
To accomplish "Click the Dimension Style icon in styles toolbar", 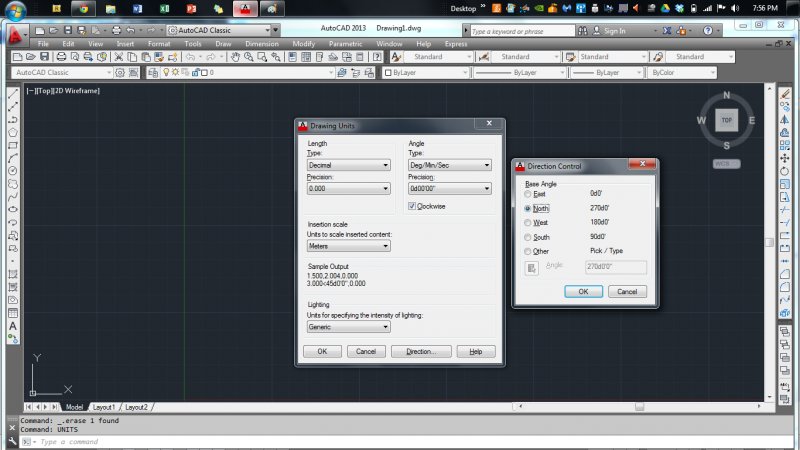I will coord(484,57).
